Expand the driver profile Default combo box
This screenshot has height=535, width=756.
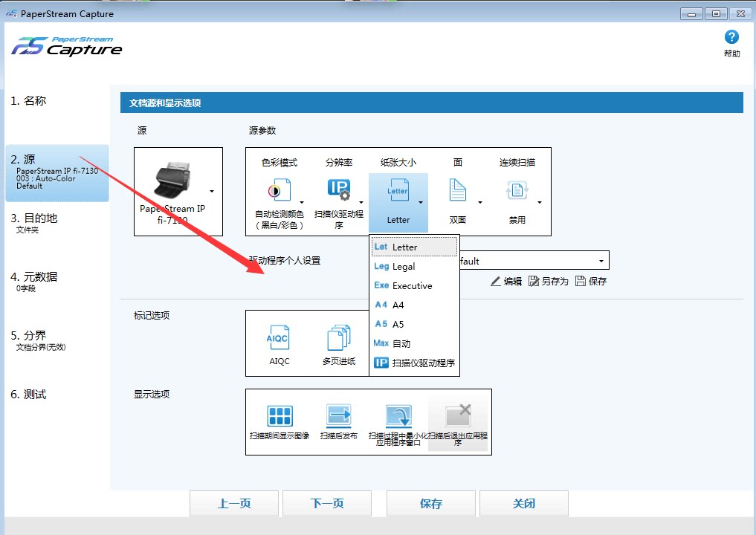click(601, 261)
